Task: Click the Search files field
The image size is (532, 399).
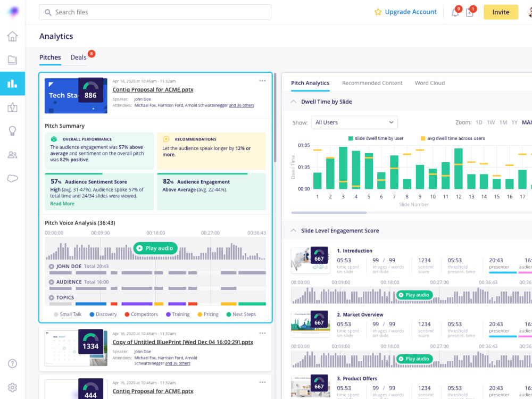Action: [x=155, y=12]
